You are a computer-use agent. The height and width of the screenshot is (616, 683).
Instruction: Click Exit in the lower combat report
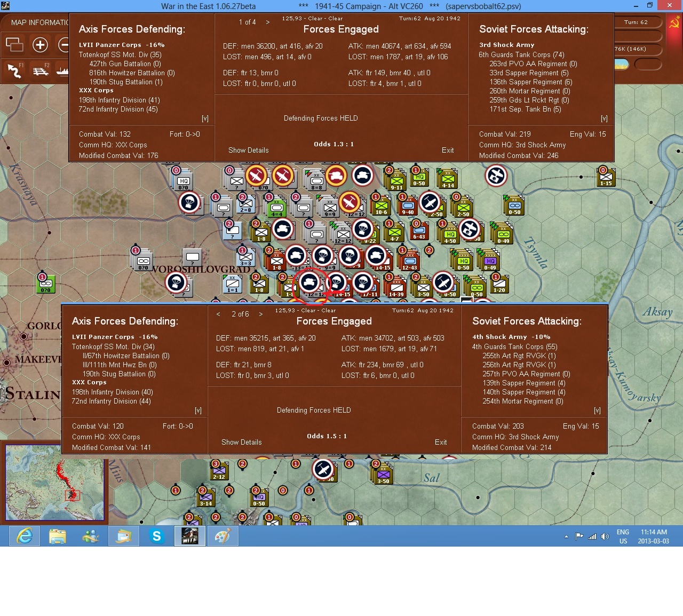click(441, 443)
